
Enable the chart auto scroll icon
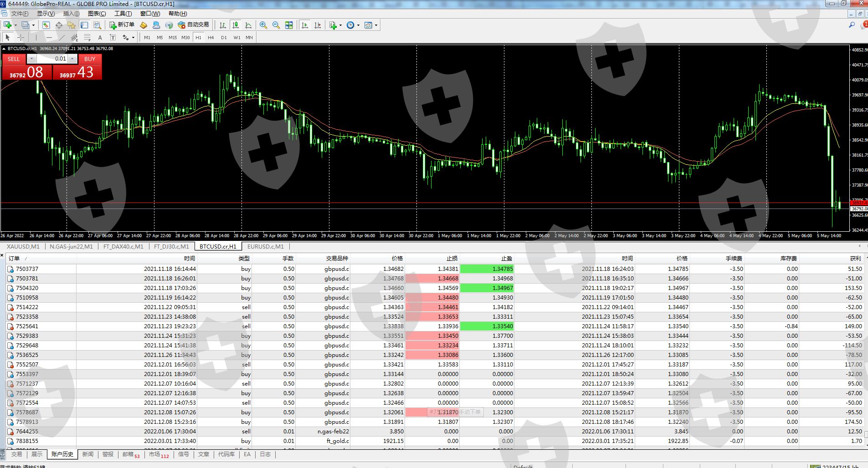(305, 25)
